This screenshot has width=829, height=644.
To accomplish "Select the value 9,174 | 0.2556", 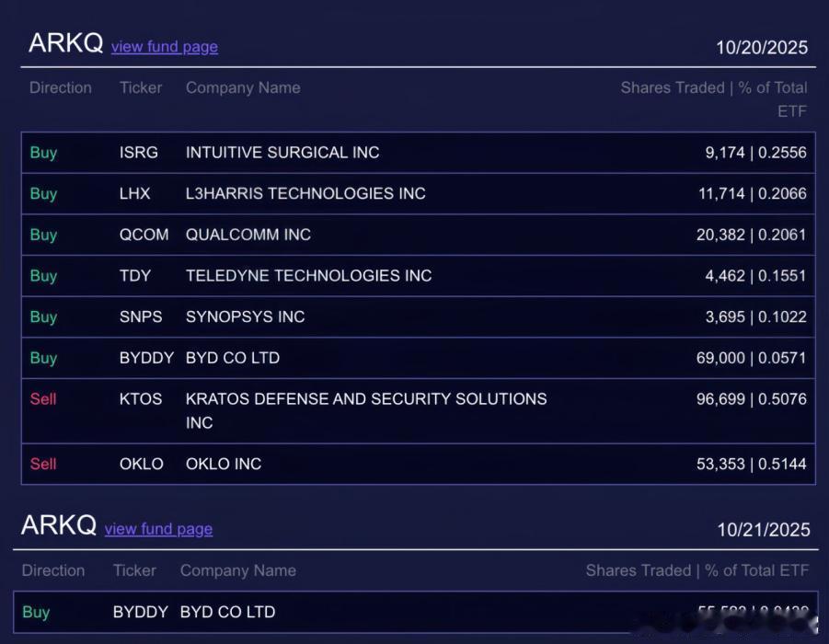I will (x=756, y=153).
